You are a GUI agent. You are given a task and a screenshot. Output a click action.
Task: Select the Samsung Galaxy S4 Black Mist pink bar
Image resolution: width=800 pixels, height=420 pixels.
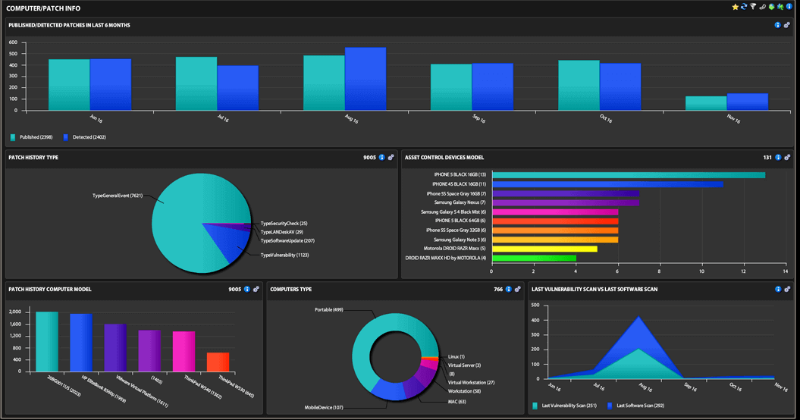point(555,212)
